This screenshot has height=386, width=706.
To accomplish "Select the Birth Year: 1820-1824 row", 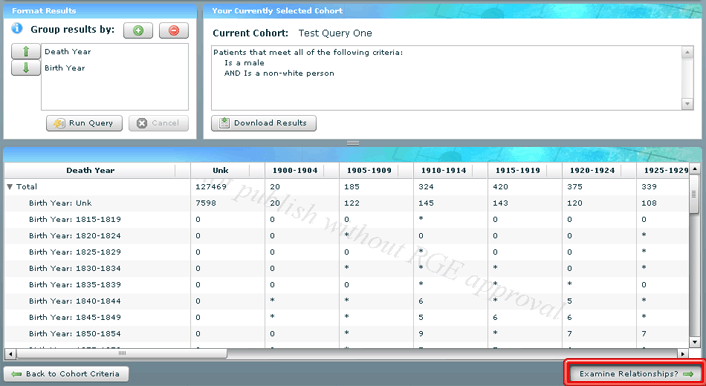I will (347, 236).
